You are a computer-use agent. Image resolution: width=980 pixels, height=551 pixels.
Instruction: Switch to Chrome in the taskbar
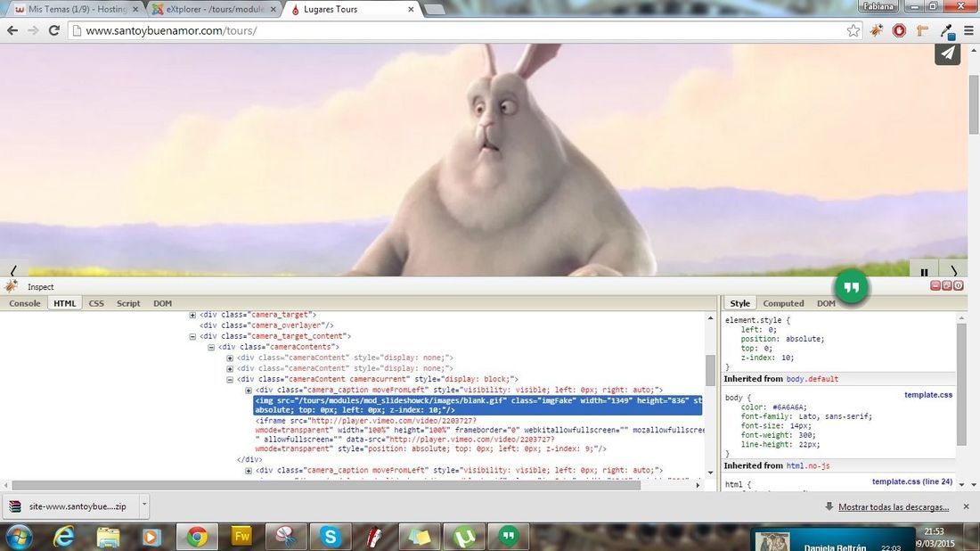pos(198,537)
